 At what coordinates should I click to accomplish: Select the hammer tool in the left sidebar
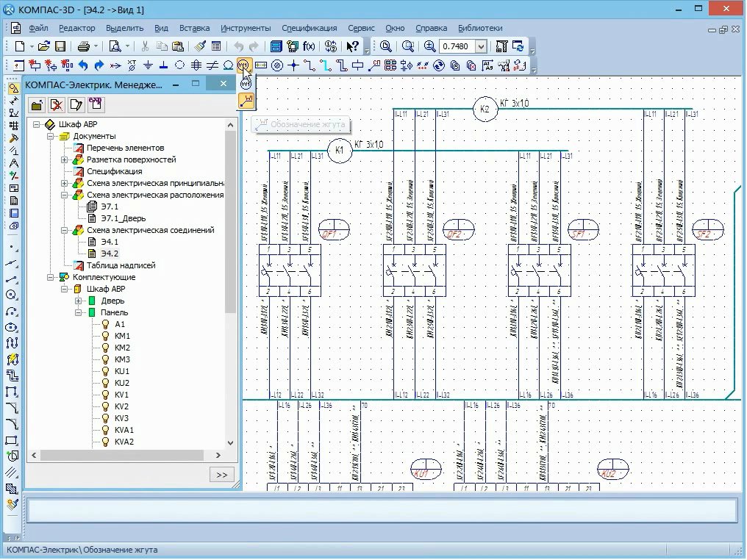[12, 137]
